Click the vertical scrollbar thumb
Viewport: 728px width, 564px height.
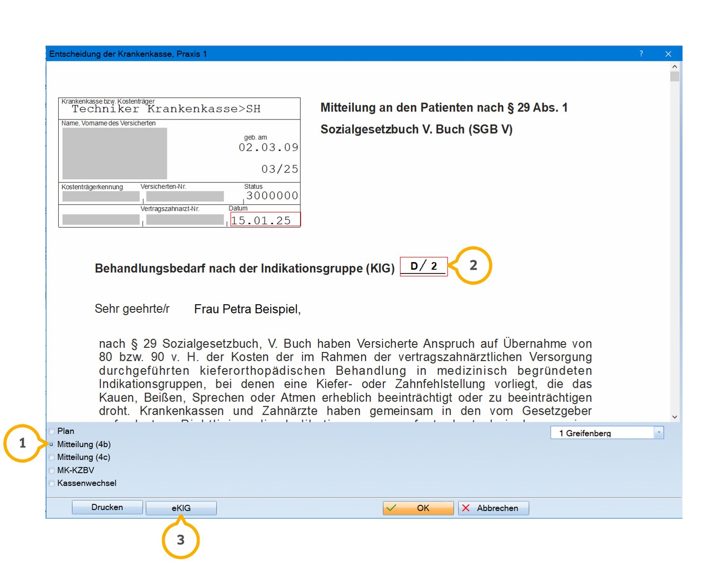(x=674, y=77)
